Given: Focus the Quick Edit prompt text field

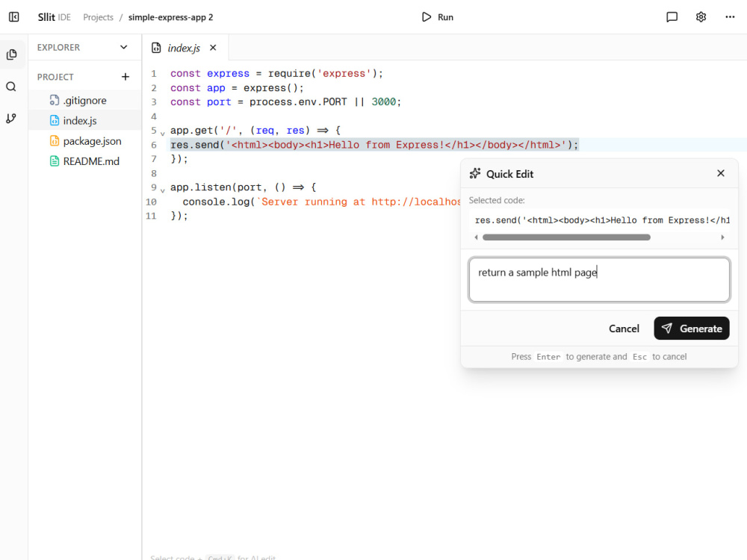Looking at the screenshot, I should (x=599, y=279).
